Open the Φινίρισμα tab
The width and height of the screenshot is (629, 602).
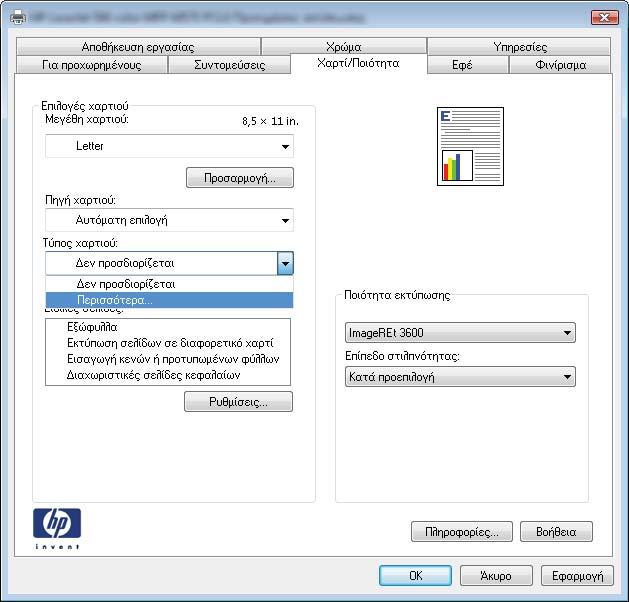click(560, 65)
